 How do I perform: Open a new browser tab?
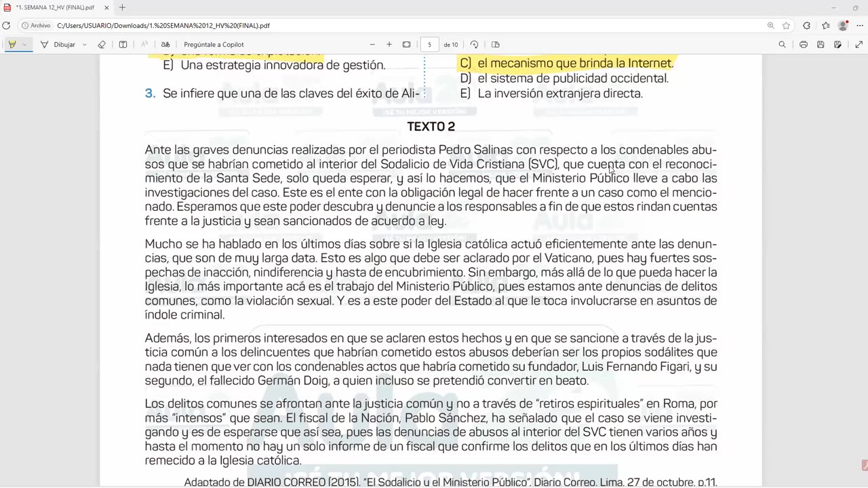pyautogui.click(x=122, y=7)
